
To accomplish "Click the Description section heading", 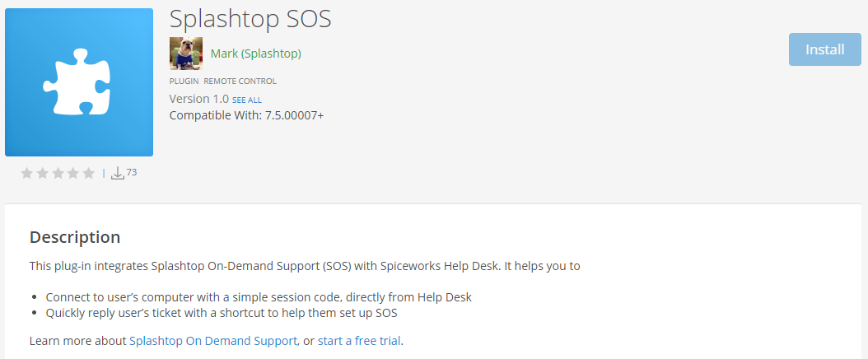I will (75, 237).
